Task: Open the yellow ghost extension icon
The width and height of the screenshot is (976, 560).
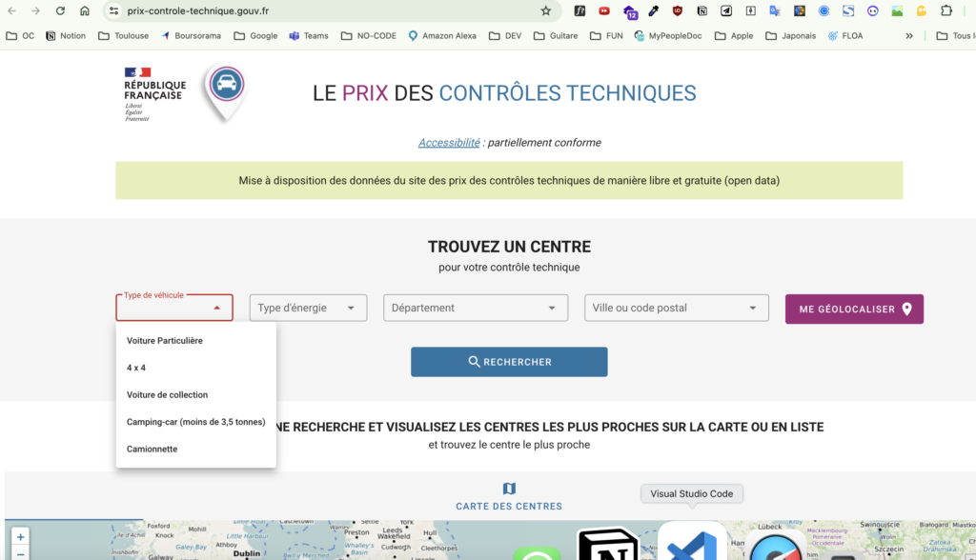Action: point(922,10)
